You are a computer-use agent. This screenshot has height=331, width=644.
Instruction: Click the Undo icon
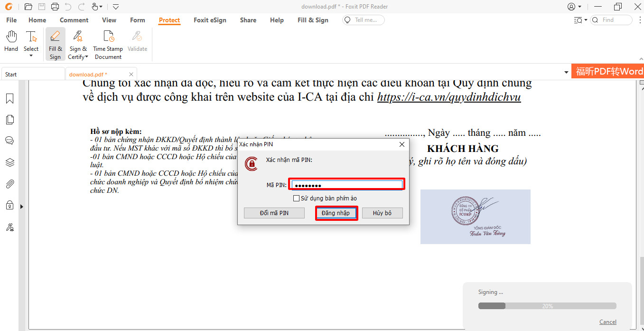point(69,6)
